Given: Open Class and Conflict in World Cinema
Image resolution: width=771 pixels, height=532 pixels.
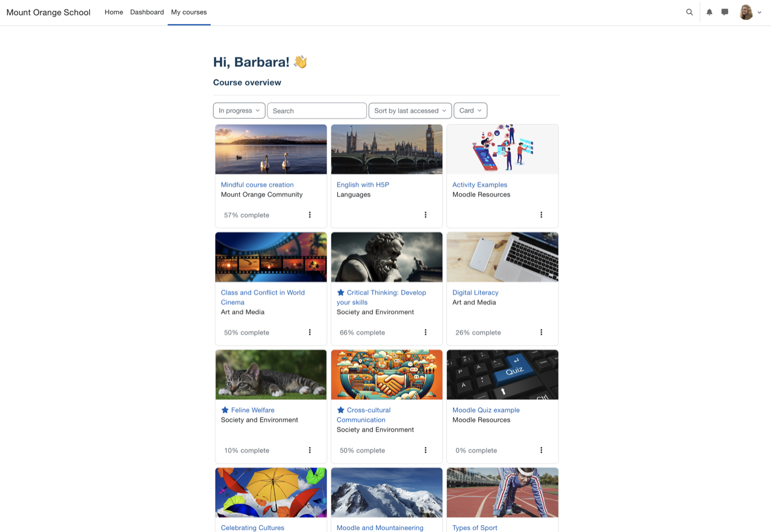Looking at the screenshot, I should coord(263,298).
